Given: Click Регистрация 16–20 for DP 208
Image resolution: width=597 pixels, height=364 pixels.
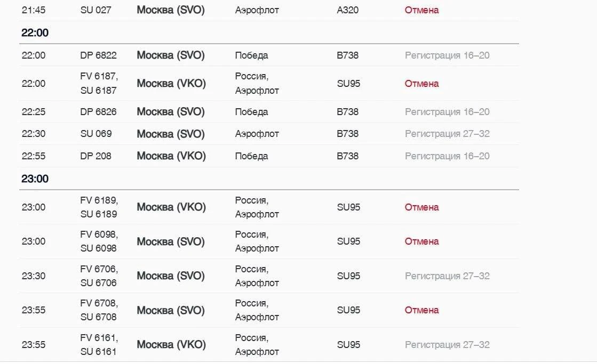Looking at the screenshot, I should [447, 156].
